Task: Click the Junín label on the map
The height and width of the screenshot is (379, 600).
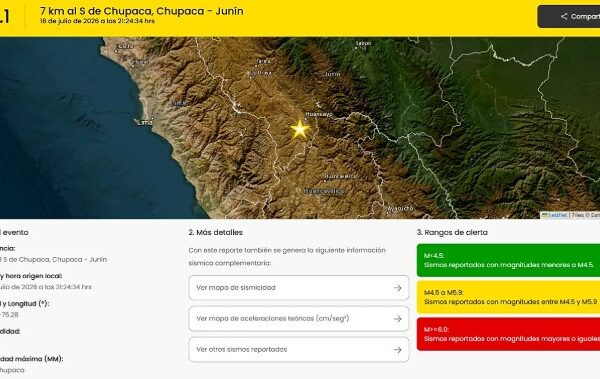Action: pyautogui.click(x=333, y=74)
